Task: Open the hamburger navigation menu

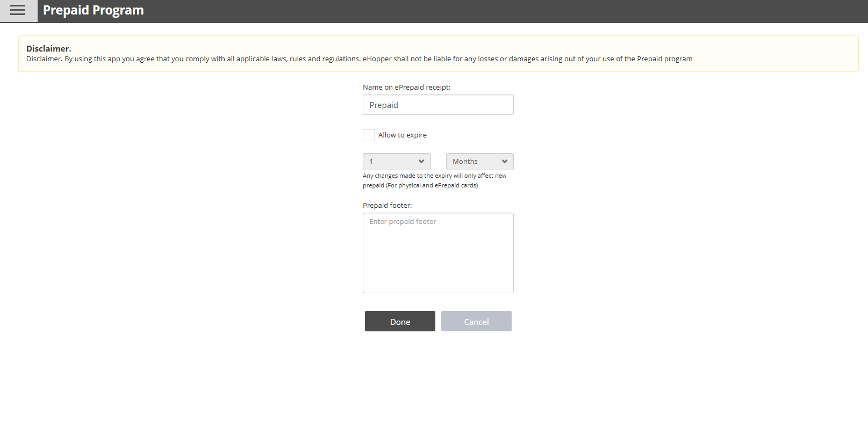Action: click(18, 11)
